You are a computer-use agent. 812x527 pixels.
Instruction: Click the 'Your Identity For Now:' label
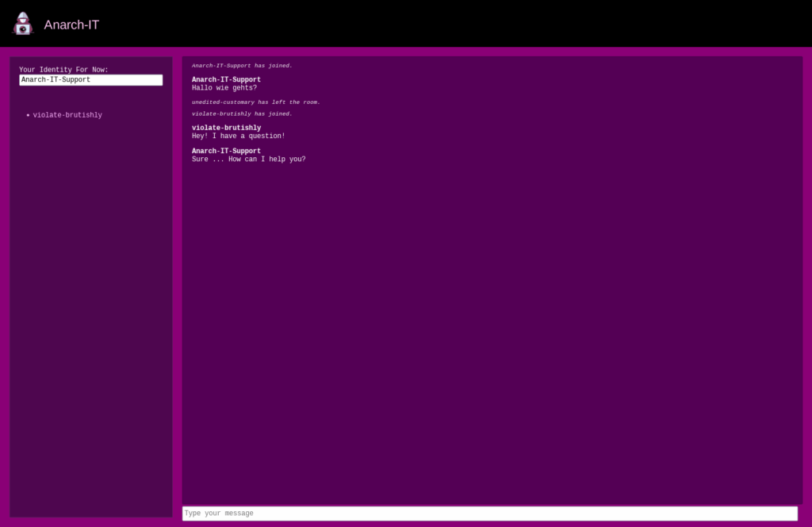tap(63, 70)
